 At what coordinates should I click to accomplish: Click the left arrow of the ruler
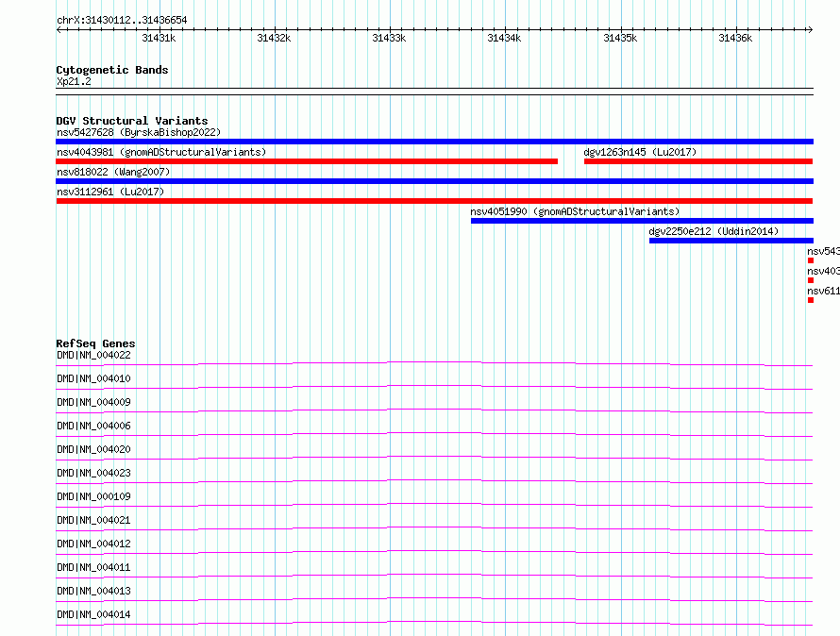pyautogui.click(x=59, y=29)
